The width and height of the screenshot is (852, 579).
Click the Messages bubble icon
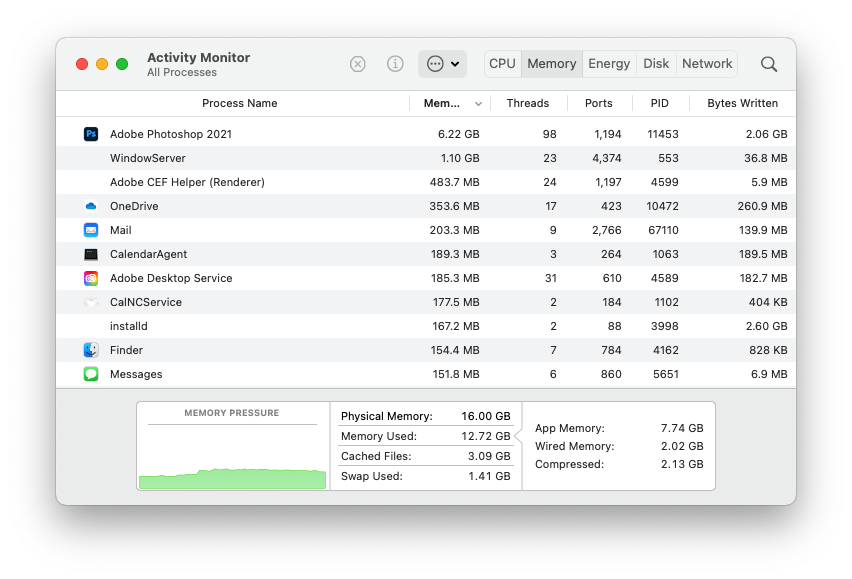(x=91, y=374)
